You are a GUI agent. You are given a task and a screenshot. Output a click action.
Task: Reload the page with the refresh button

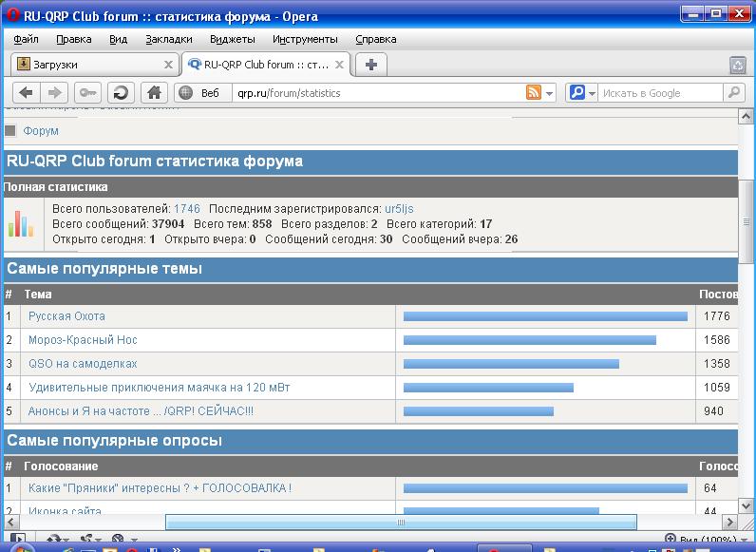[x=121, y=93]
